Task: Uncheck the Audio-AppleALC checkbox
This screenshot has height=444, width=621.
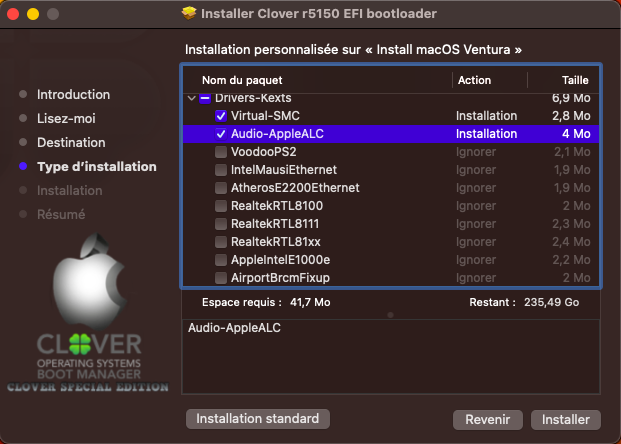Action: [221, 134]
